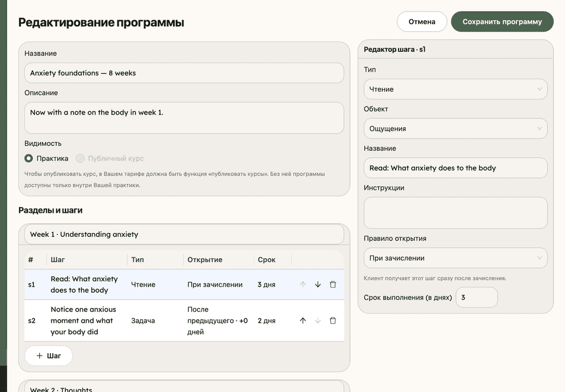This screenshot has height=392, width=565.
Task: Select the Публичный курс radio button
Action: point(80,158)
